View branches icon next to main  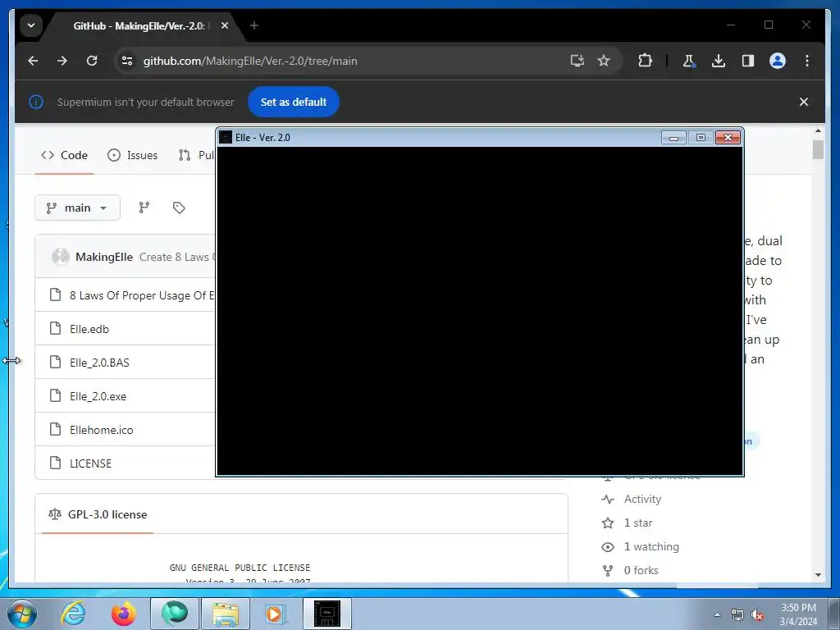[x=144, y=208]
